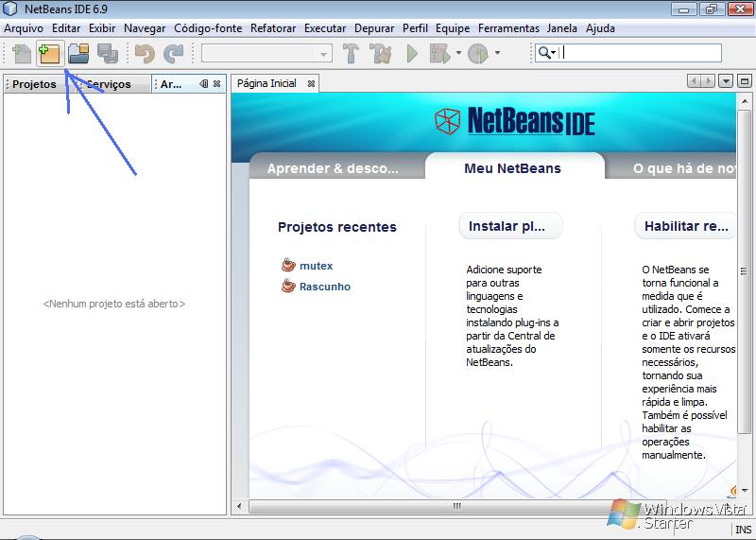Open the project configuration combo box
Viewport: 756px width, 540px height.
(267, 54)
